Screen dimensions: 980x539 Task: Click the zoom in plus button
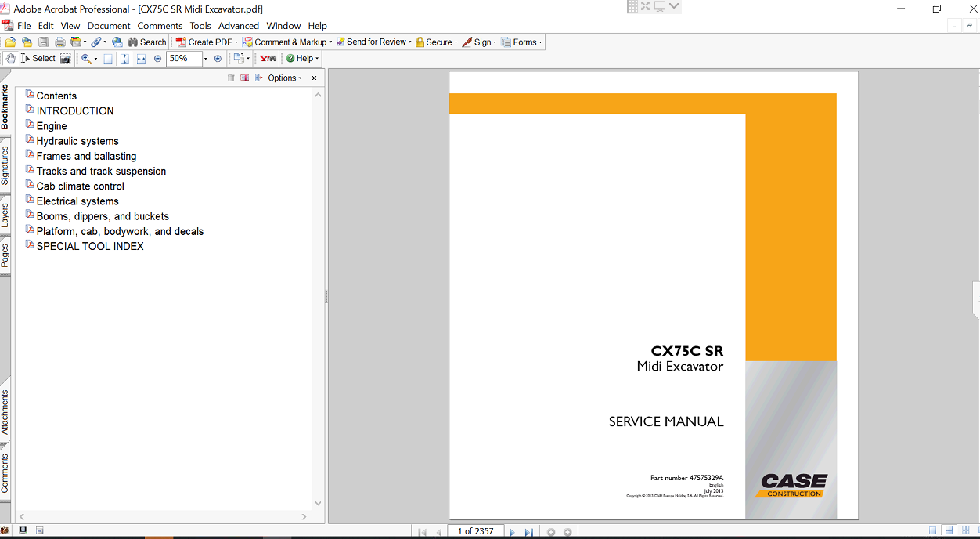pyautogui.click(x=218, y=59)
